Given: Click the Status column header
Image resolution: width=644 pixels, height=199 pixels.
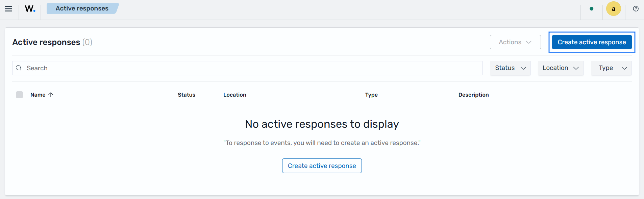Looking at the screenshot, I should [187, 95].
